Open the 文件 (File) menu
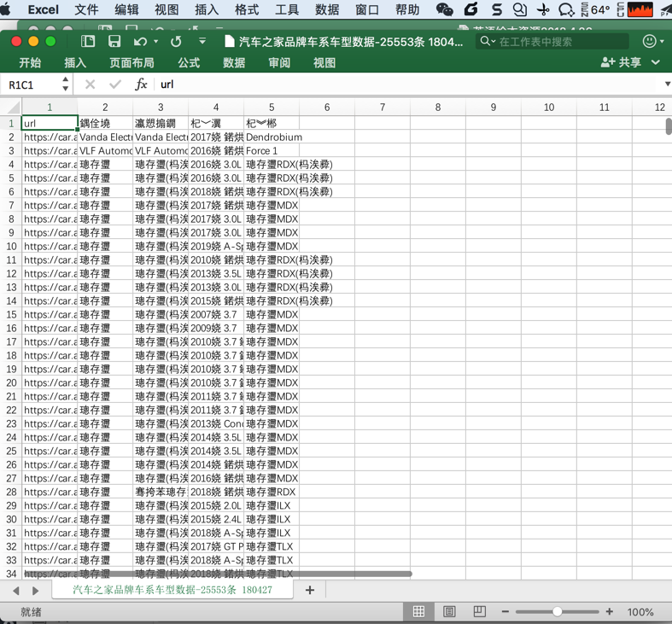Screen dimensions: 672x624 pyautogui.click(x=86, y=9)
